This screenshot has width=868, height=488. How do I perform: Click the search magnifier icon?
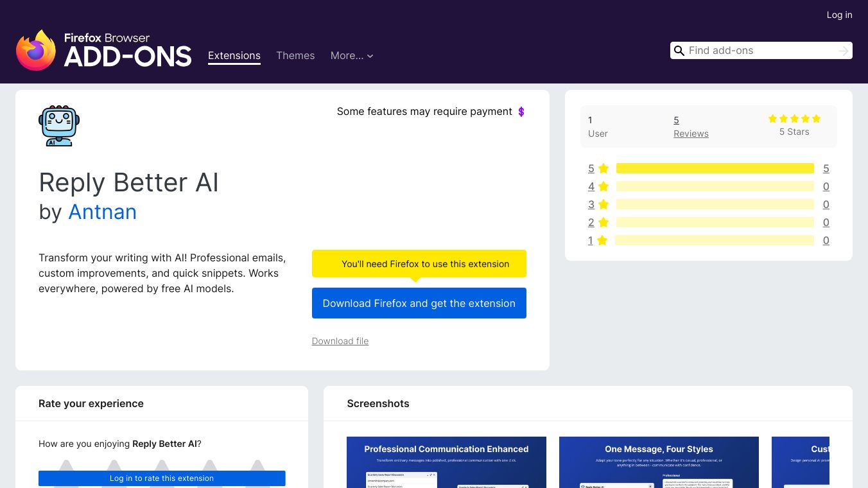[x=679, y=51]
